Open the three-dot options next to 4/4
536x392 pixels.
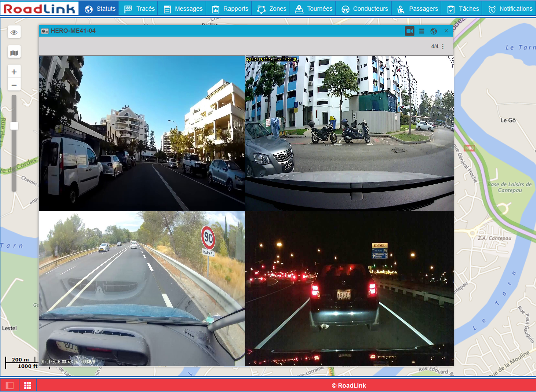[443, 47]
